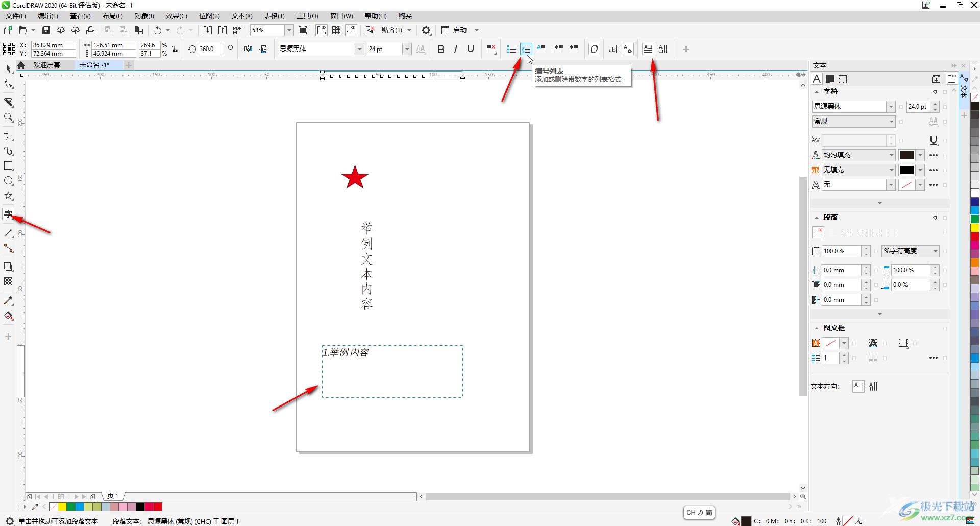Click the Export icon in toolbar
The image size is (980, 526).
pyautogui.click(x=223, y=30)
